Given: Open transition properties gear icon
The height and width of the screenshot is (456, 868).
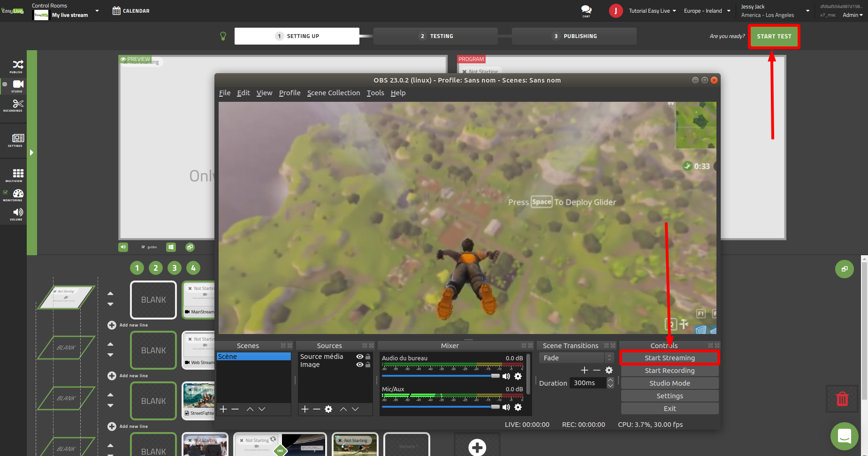Looking at the screenshot, I should pos(609,370).
